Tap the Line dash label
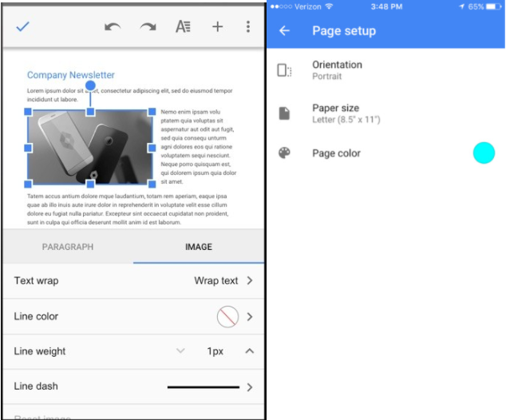 (36, 386)
